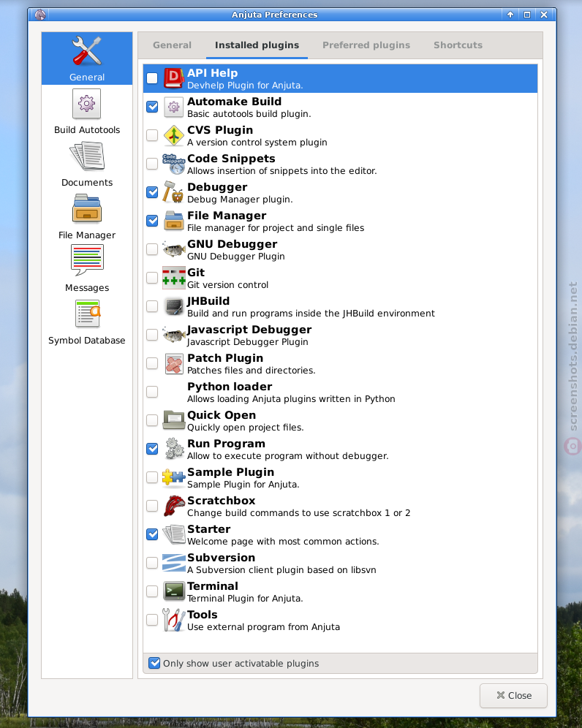Click the Javascript Debugger fish icon
The image size is (582, 728).
(x=174, y=335)
